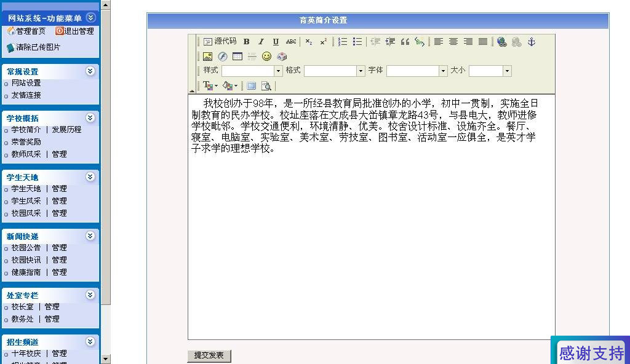This screenshot has width=630, height=364.
Task: Center align text
Action: pyautogui.click(x=453, y=41)
